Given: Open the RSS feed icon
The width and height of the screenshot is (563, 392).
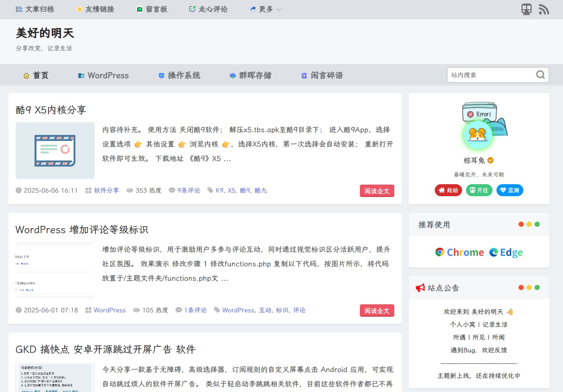Looking at the screenshot, I should (544, 9).
